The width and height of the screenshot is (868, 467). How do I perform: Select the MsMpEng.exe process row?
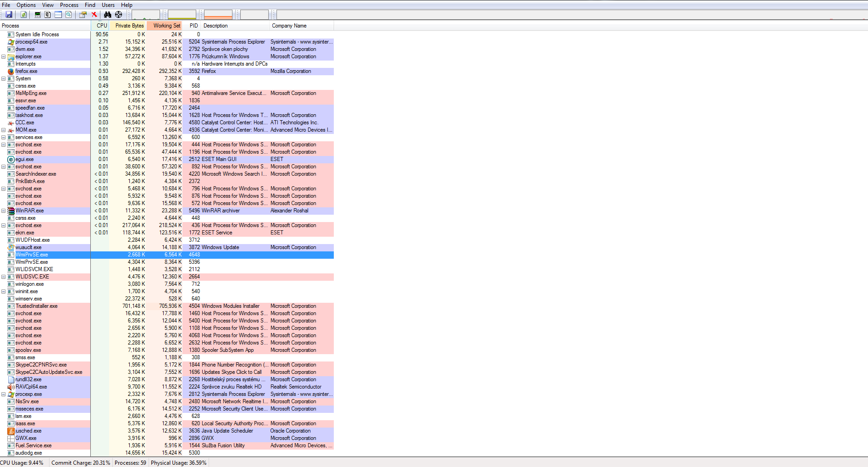pyautogui.click(x=167, y=93)
